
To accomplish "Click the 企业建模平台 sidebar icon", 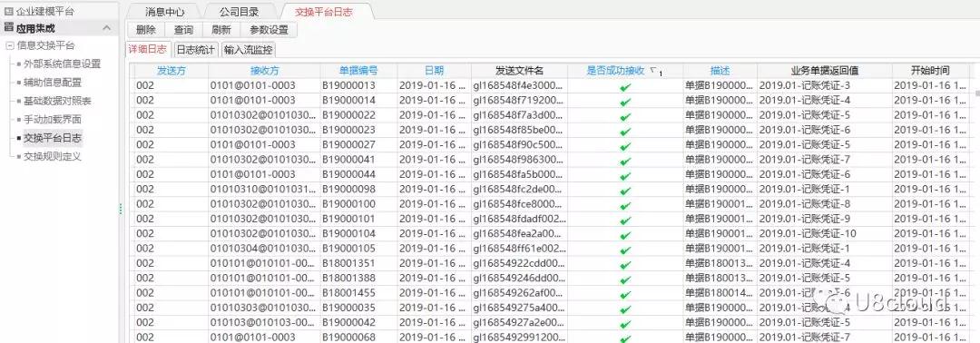I will (x=9, y=11).
